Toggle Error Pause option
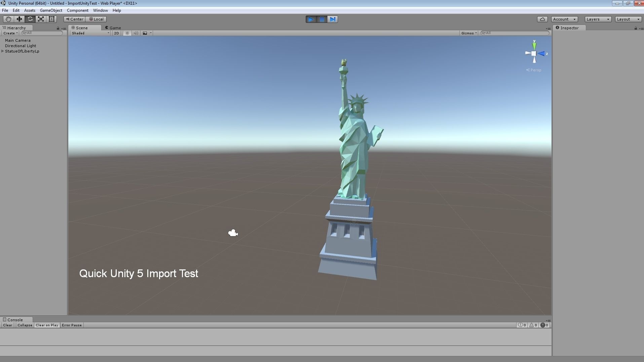Viewport: 644px width, 362px height. [72, 325]
